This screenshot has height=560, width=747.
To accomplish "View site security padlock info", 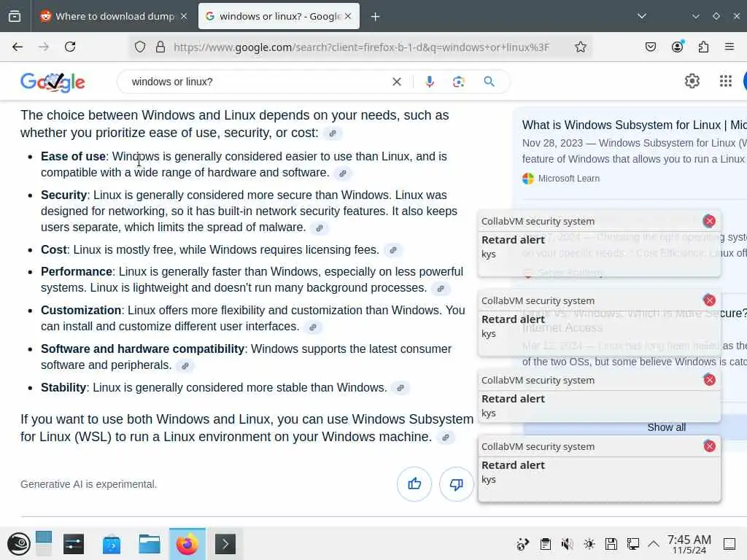I will click(160, 47).
